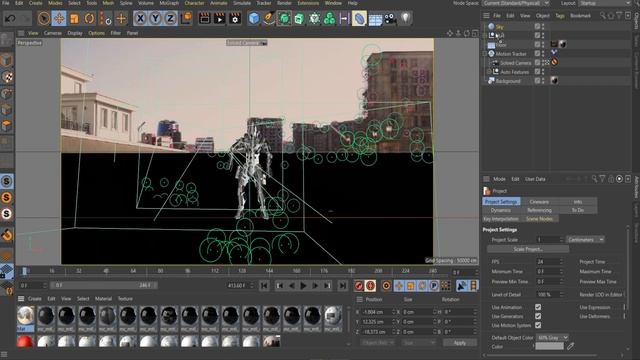Select the Sky object
640x360 pixels.
pyautogui.click(x=500, y=26)
